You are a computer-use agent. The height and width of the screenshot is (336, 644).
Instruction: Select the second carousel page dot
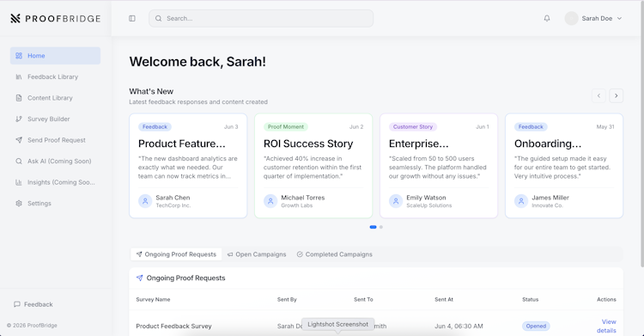(x=381, y=227)
